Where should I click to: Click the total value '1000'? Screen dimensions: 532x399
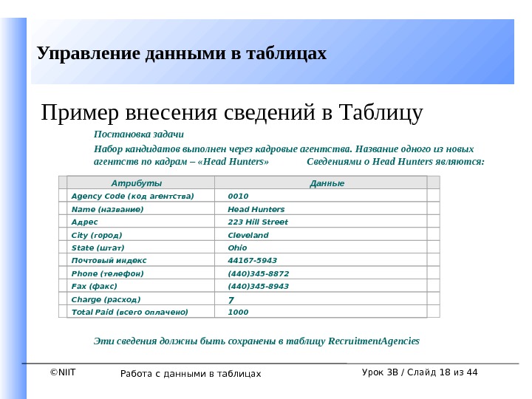(x=238, y=312)
